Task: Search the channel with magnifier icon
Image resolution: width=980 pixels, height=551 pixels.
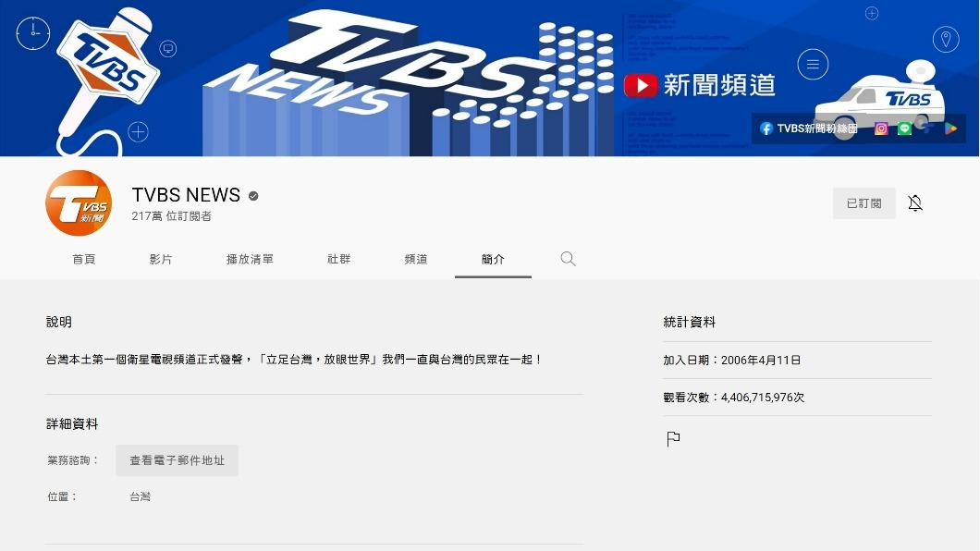Action: (568, 259)
